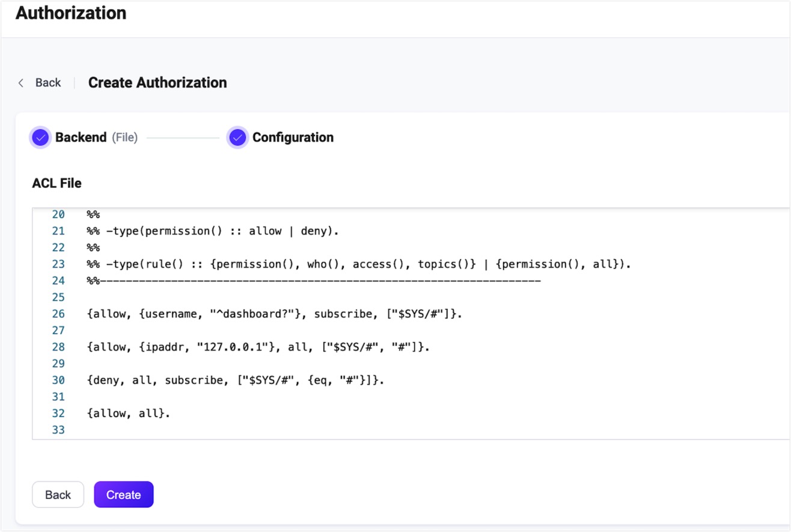Click the final {allow, all} rule line
The image size is (791, 532).
tap(128, 413)
